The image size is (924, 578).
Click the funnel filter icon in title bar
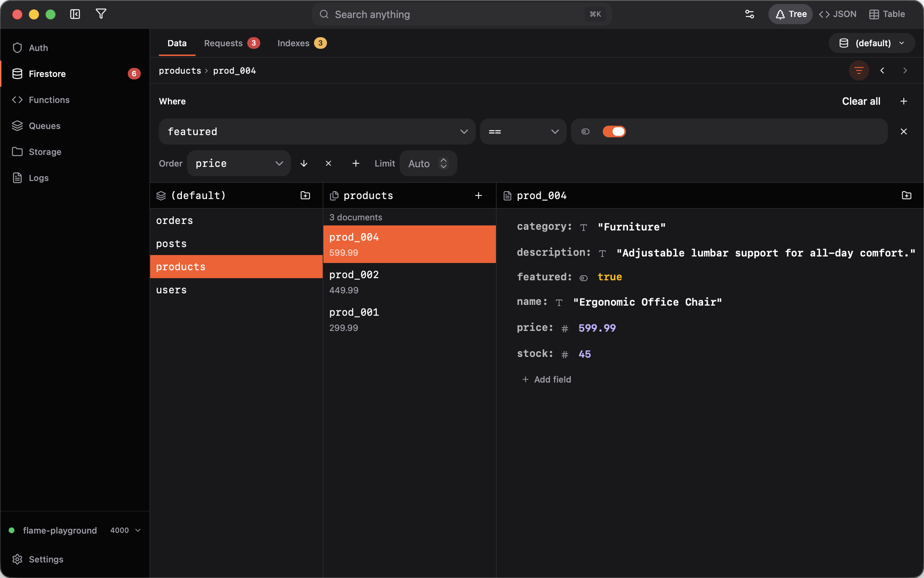pyautogui.click(x=101, y=14)
